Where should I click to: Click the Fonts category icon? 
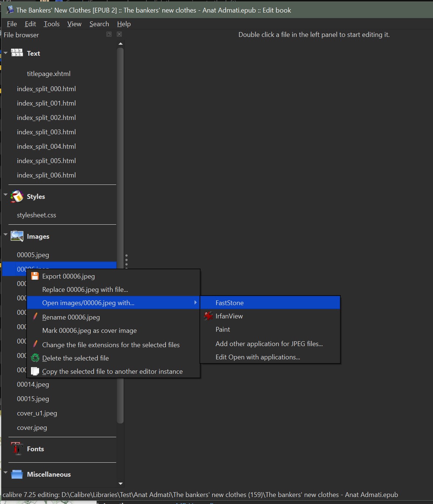coord(17,449)
